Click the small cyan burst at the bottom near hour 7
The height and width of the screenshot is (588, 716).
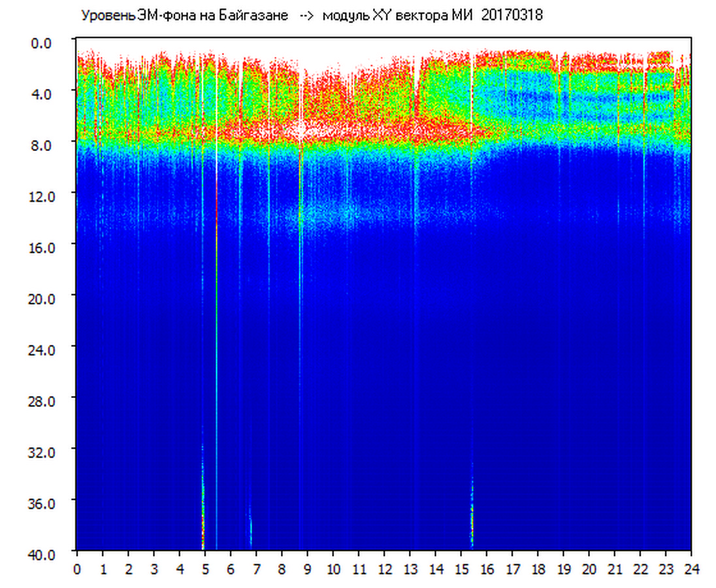250,531
